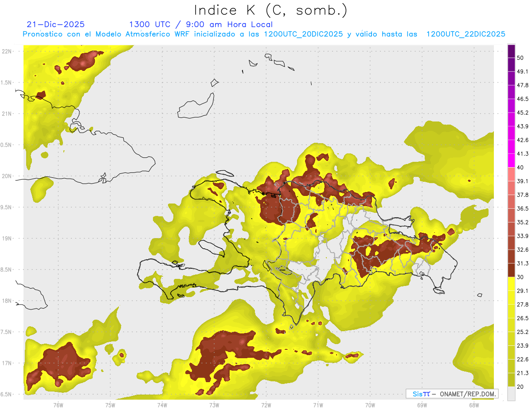The width and height of the screenshot is (532, 411).
Task: Click the colorbar label "35.2"
Action: pos(523,222)
